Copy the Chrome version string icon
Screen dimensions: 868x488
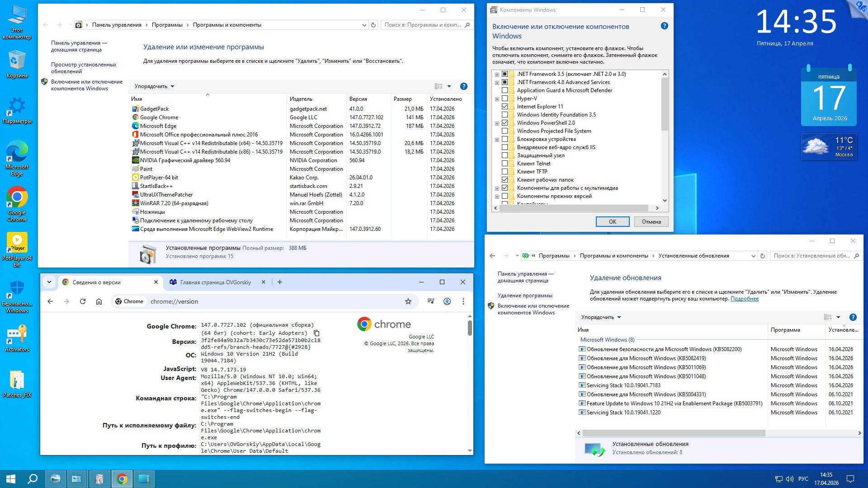[316, 333]
